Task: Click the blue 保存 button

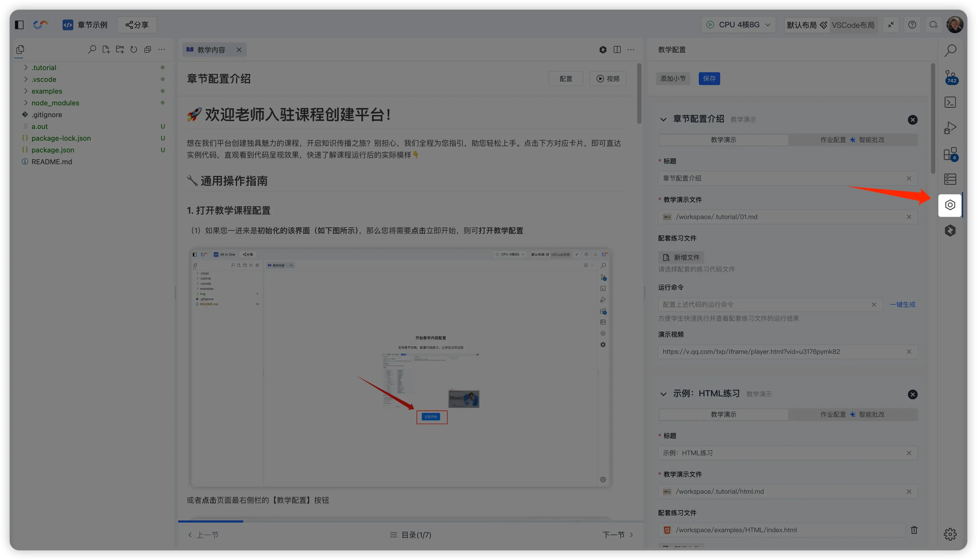Action: coord(709,78)
